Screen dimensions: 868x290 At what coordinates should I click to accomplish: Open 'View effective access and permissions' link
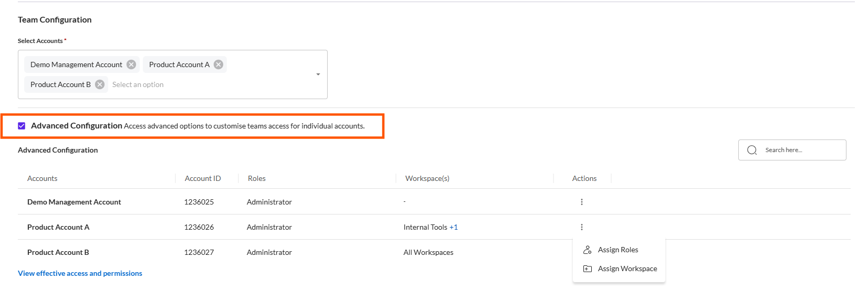(80, 273)
